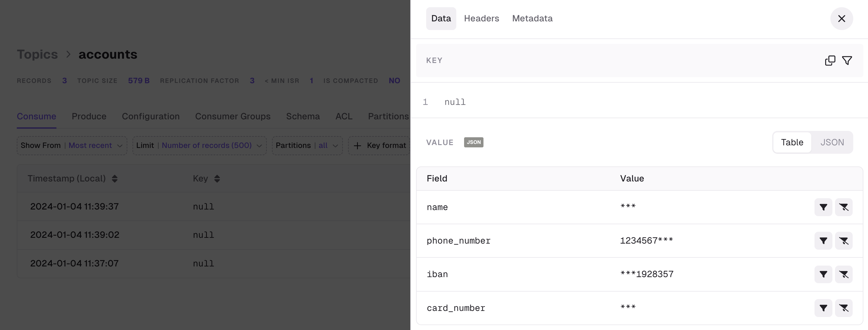Open the Consumer Groups tab

pyautogui.click(x=233, y=116)
